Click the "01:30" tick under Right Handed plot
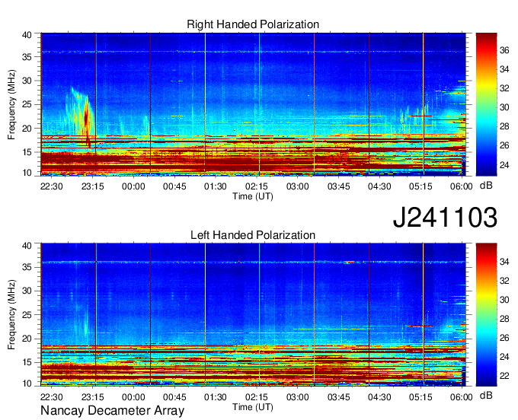 pos(216,186)
